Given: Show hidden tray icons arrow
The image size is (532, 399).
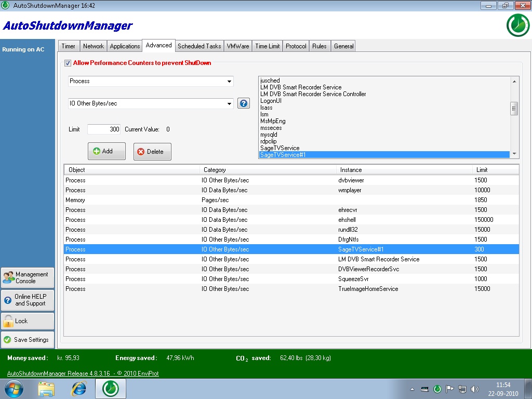Looking at the screenshot, I should [412, 389].
